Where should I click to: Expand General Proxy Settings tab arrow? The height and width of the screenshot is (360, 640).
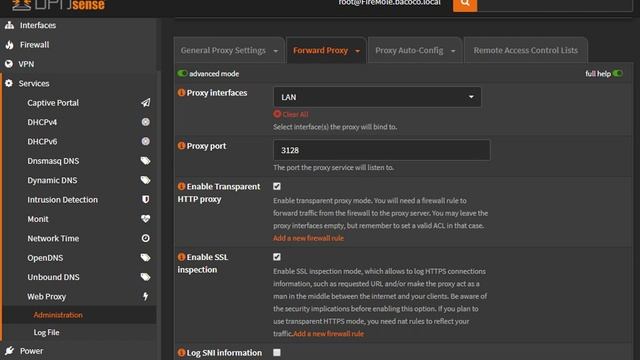click(x=276, y=51)
